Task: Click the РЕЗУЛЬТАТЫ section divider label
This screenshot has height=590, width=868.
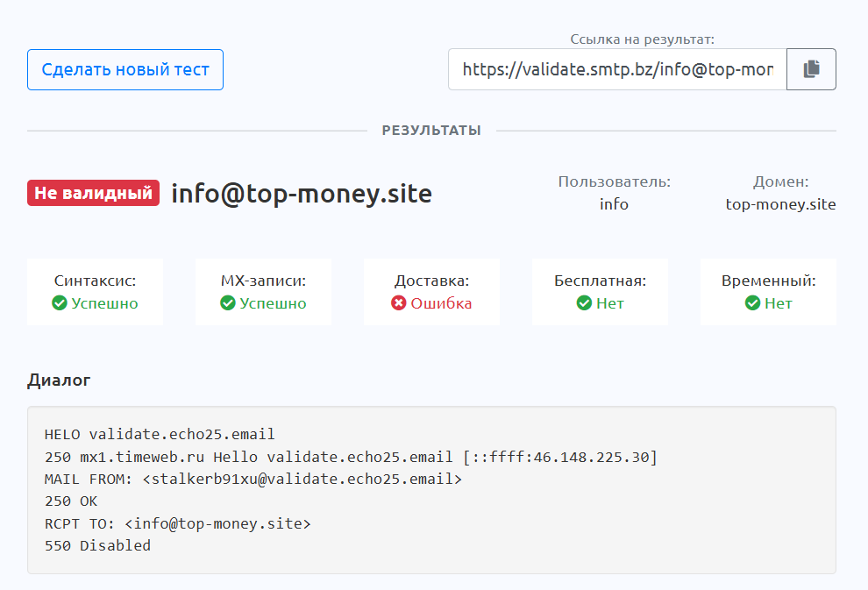Action: pyautogui.click(x=431, y=131)
